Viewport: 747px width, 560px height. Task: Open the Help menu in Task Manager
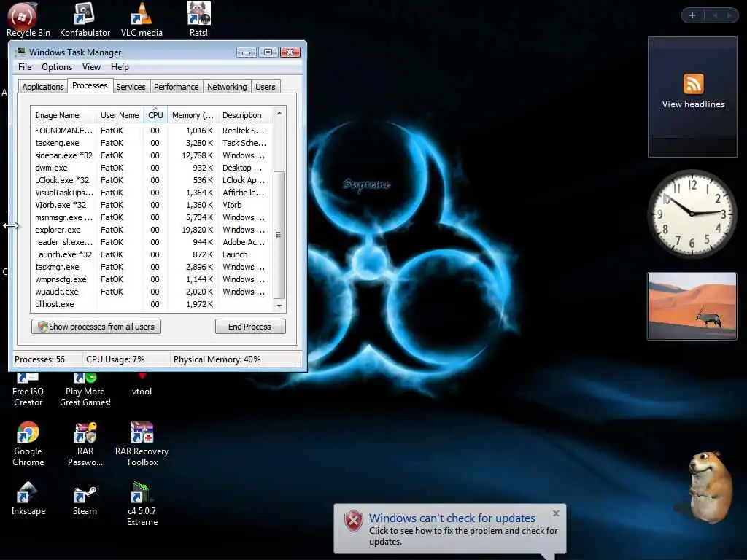(120, 67)
